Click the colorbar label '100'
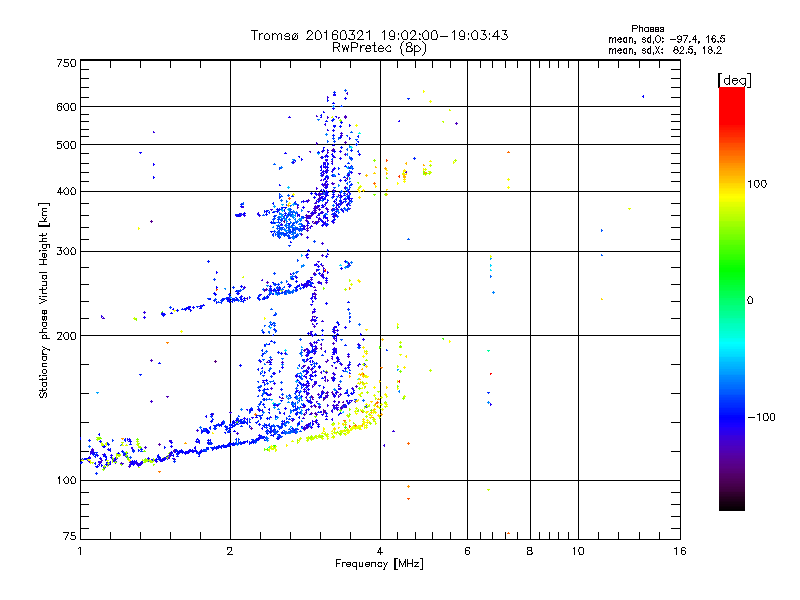The image size is (800, 600). [757, 184]
